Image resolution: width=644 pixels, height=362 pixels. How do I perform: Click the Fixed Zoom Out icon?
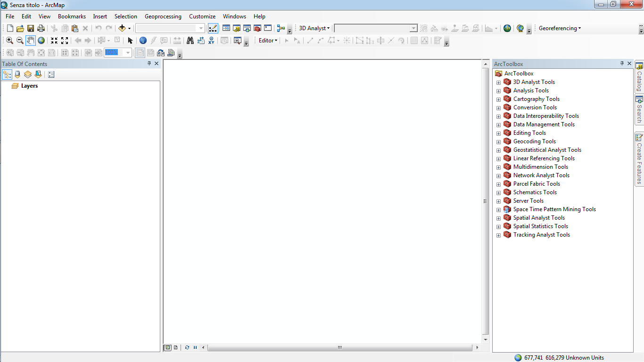(65, 41)
